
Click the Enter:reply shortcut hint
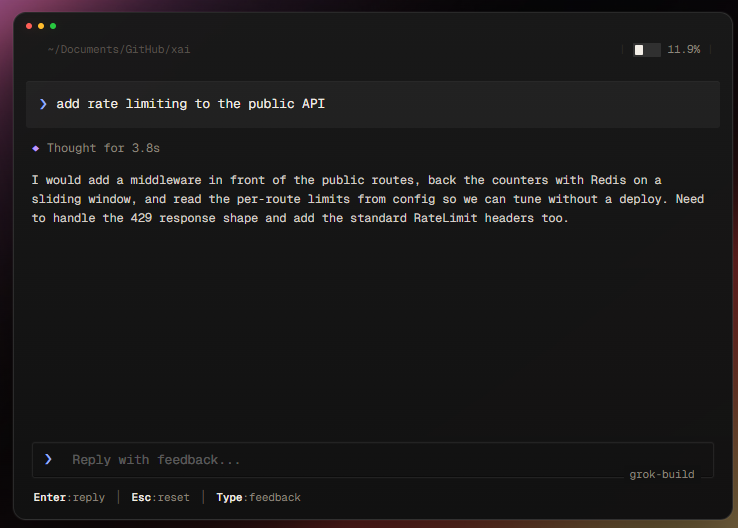(x=69, y=497)
